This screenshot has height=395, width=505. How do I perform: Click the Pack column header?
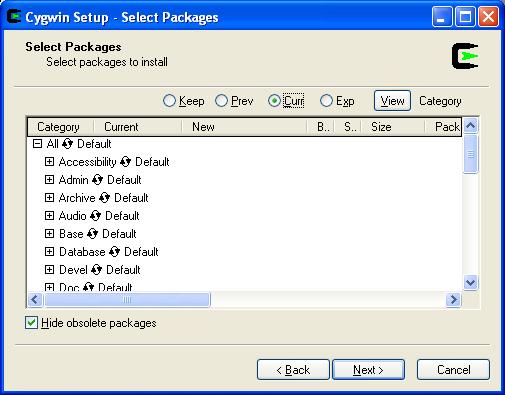coord(443,127)
